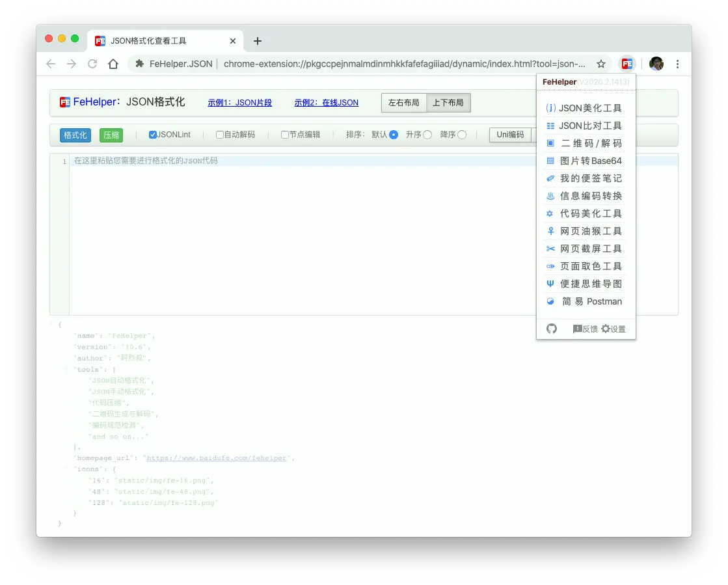728x585 pixels.
Task: Click the 我的便签笔记 sticky note icon
Action: 550,178
